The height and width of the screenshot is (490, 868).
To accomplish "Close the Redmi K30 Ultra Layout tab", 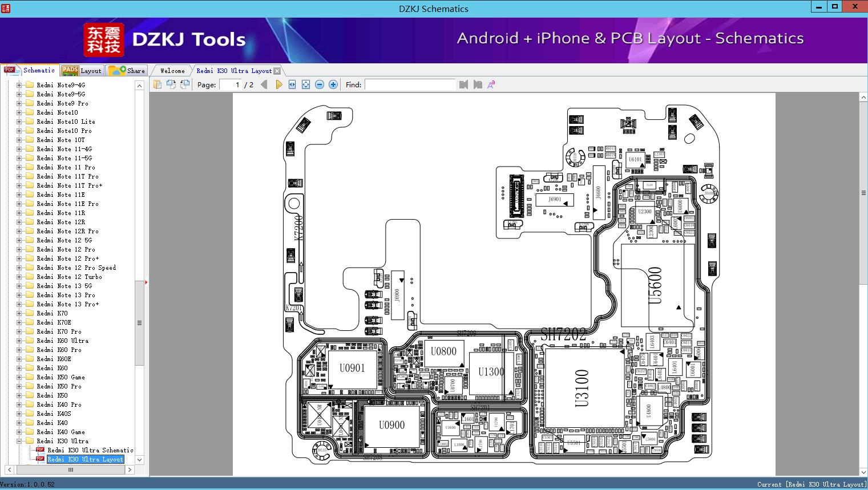I will click(277, 71).
